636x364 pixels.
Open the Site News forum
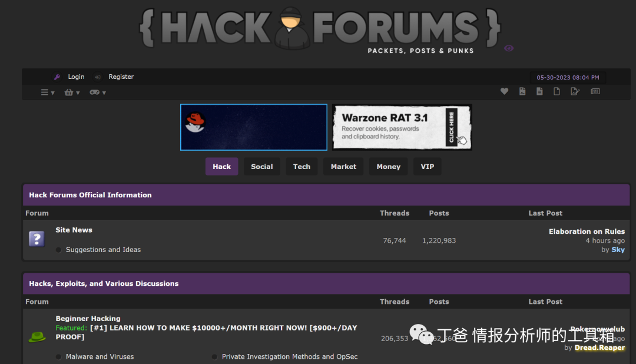point(74,230)
